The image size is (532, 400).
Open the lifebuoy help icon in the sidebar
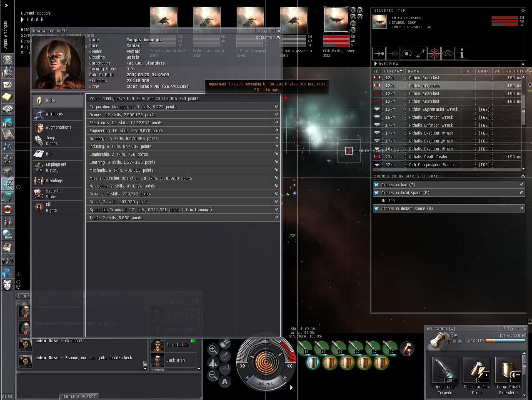(7, 209)
